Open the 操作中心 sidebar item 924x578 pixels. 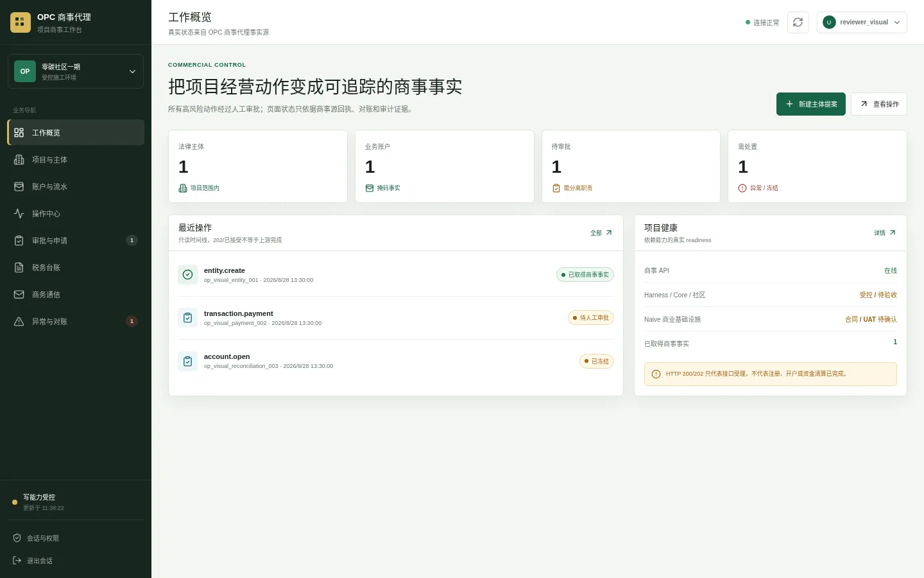tap(76, 213)
